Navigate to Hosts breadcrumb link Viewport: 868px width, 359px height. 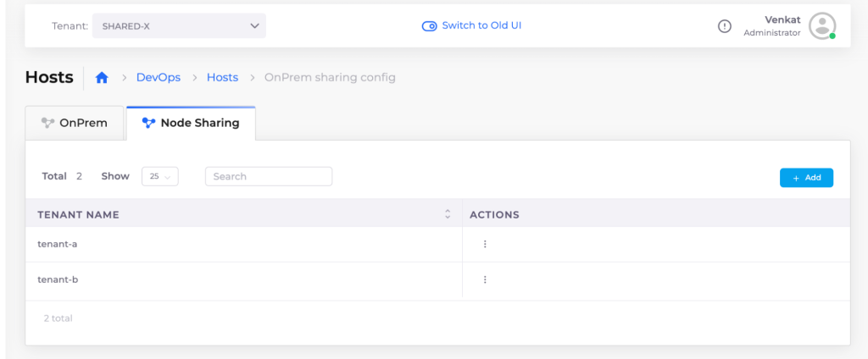pyautogui.click(x=222, y=78)
